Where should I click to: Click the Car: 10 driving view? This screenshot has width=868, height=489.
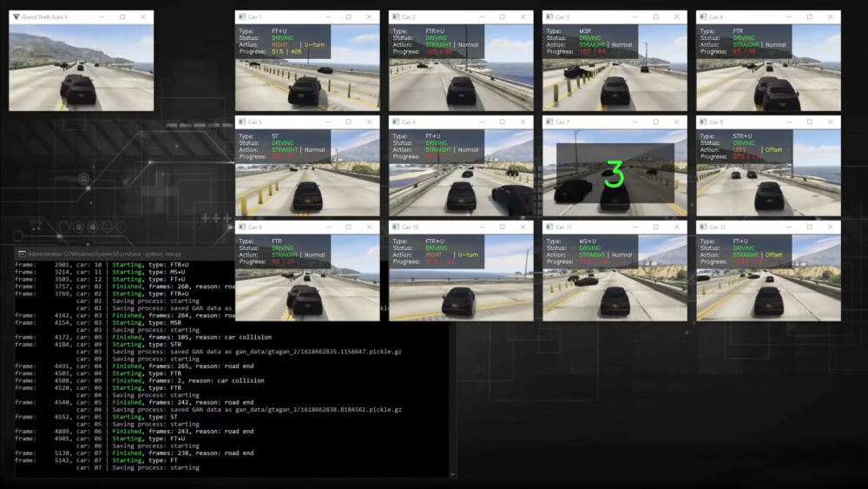click(461, 277)
